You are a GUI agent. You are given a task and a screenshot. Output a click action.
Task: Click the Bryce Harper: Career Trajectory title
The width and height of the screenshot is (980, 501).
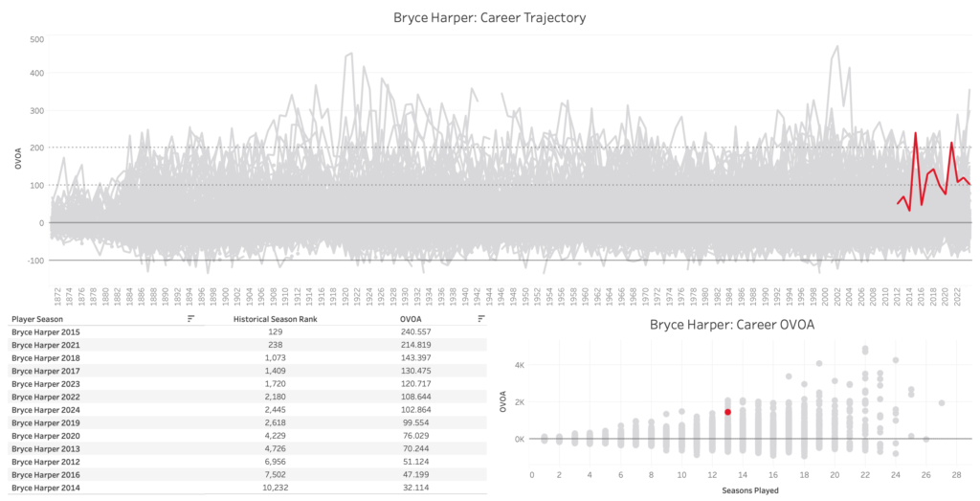click(489, 17)
